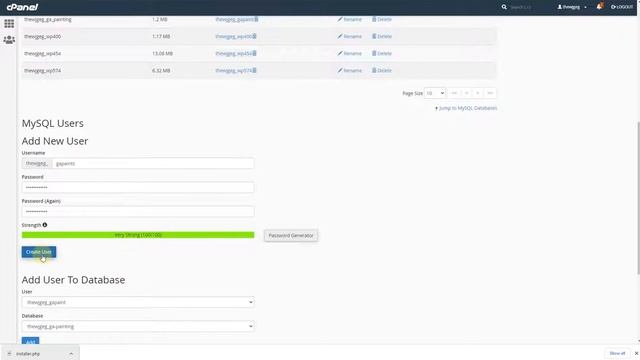Viewport: 640px width, 360px height.
Task: Click privileged user link in wp574 row
Action: (233, 71)
